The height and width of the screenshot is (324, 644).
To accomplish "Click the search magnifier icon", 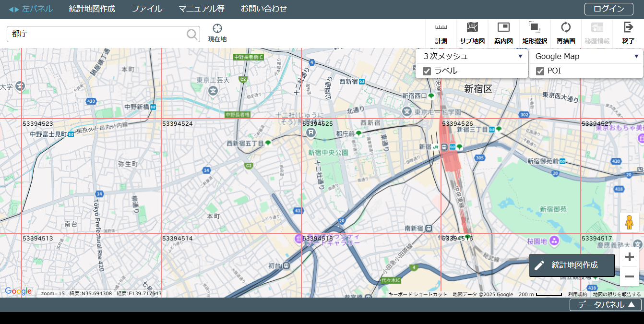I will click(x=192, y=34).
